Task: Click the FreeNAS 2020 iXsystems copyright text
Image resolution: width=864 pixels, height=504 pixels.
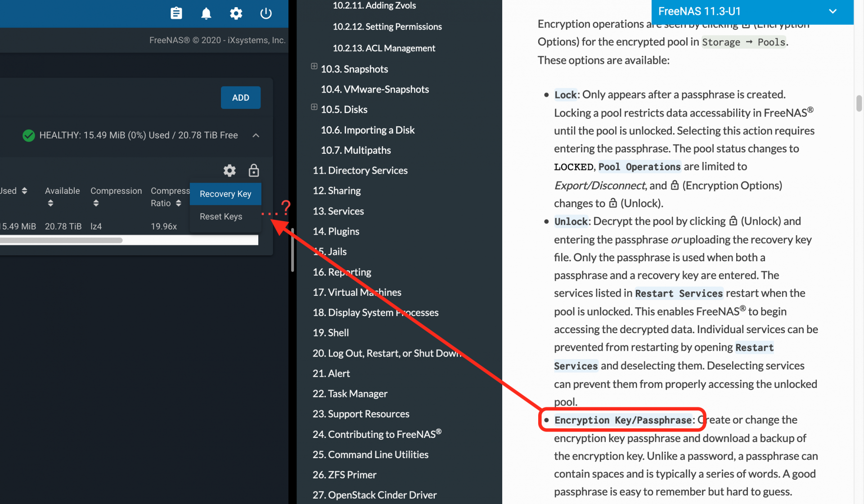Action: 217,40
